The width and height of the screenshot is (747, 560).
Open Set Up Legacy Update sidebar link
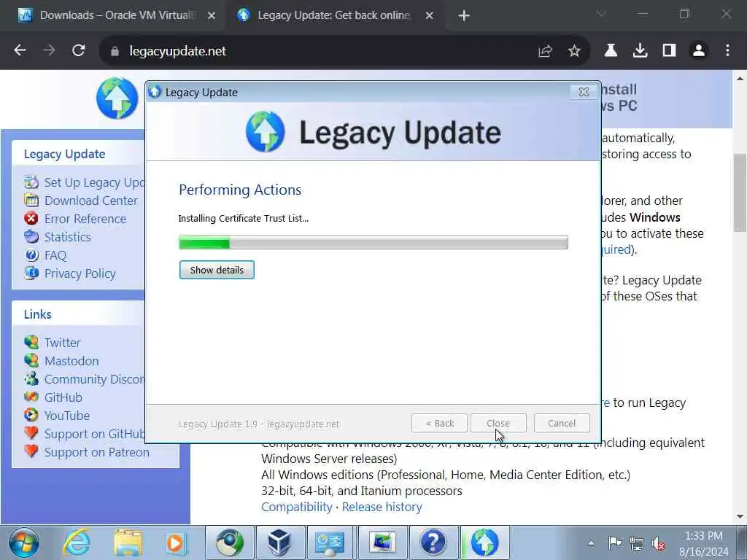pyautogui.click(x=94, y=182)
